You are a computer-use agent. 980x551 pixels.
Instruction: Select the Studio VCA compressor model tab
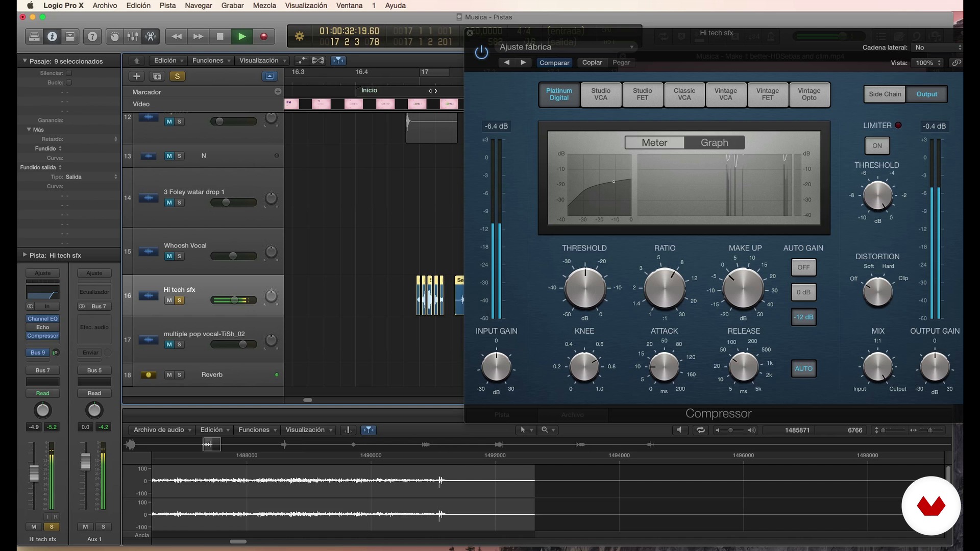601,94
